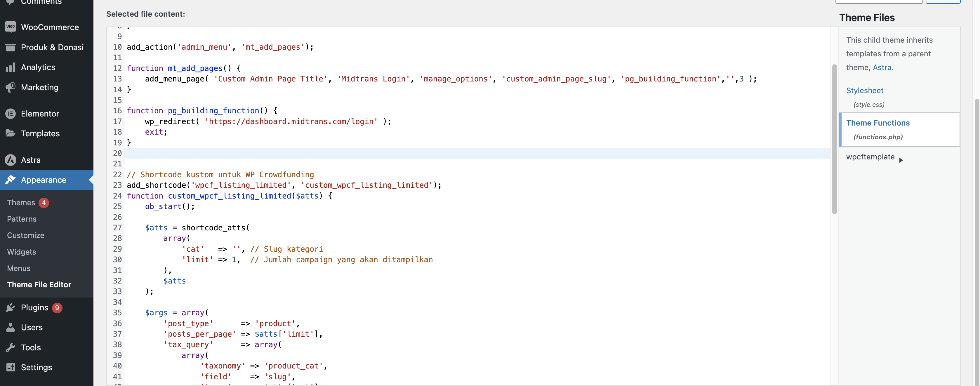
Task: Open the WooCommerce menu
Action: [x=46, y=27]
